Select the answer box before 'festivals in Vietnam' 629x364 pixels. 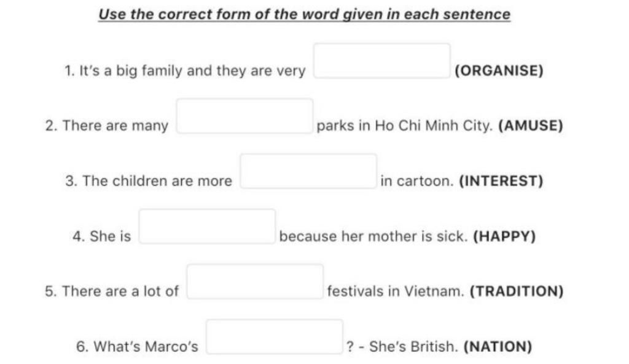coord(255,281)
